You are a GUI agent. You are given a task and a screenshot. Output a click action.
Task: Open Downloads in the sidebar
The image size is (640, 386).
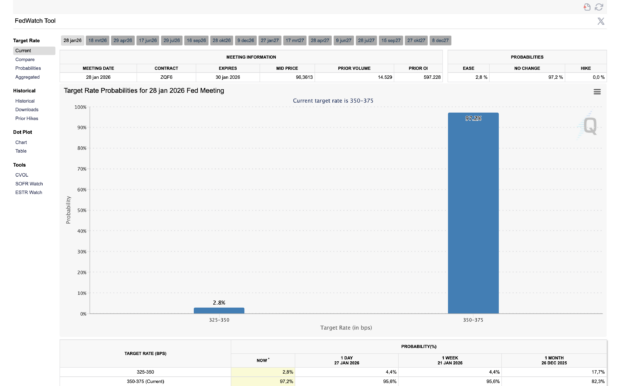click(27, 109)
